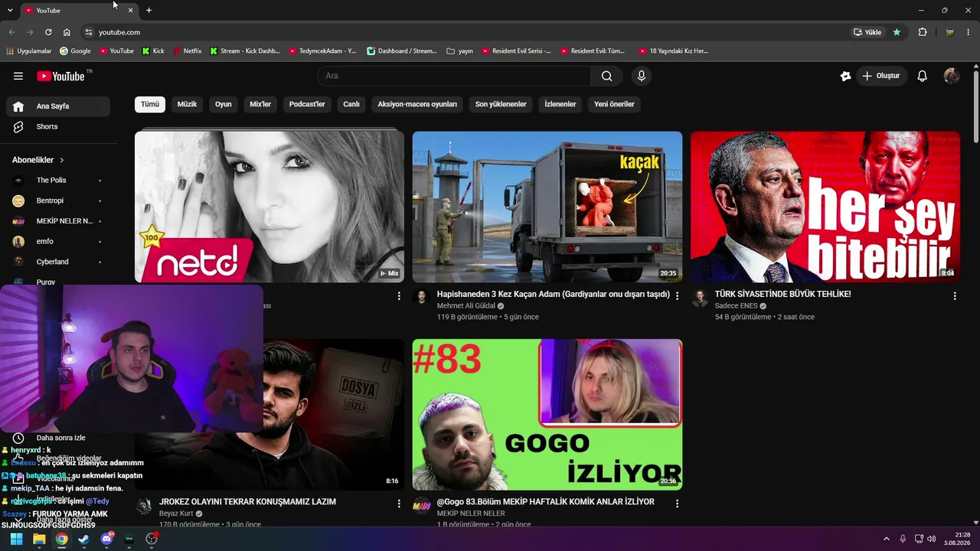Select the Podcast'ler filter chip
The height and width of the screenshot is (551, 980).
tap(307, 104)
